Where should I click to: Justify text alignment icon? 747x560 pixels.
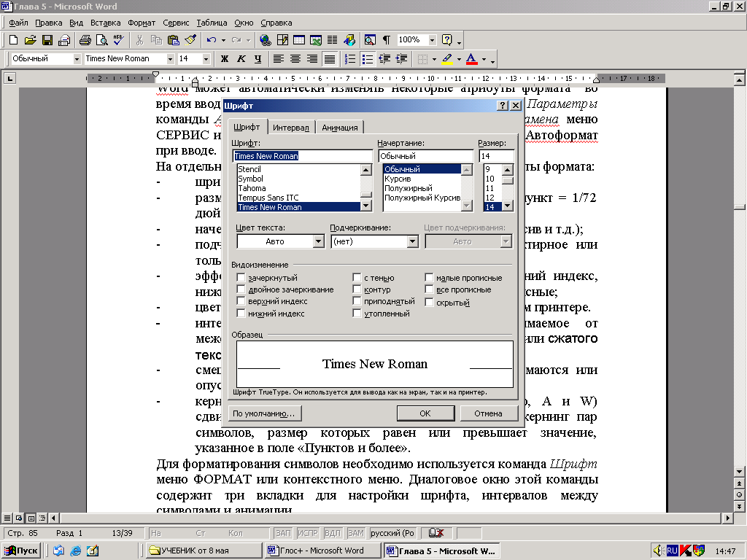(x=329, y=58)
